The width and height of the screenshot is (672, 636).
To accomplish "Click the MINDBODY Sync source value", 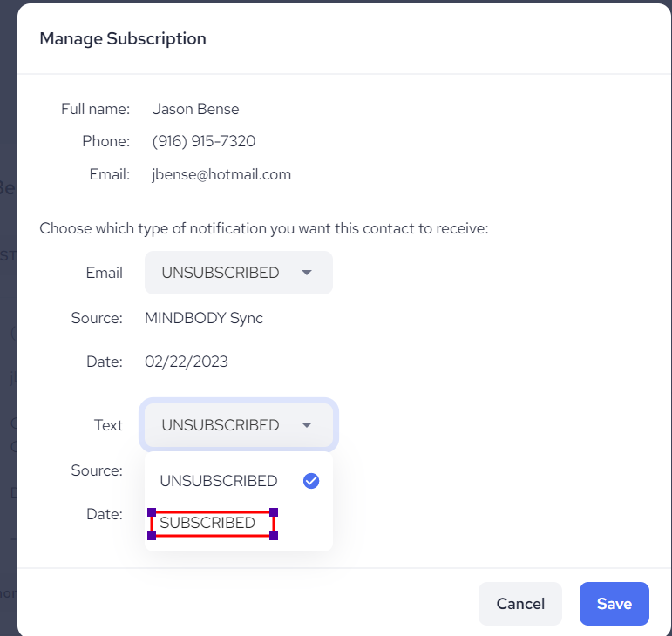I will [204, 318].
